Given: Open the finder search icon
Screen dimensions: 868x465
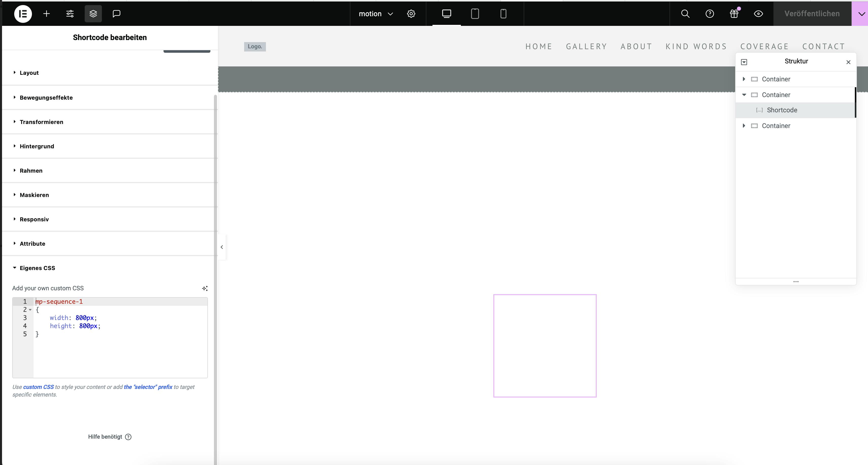Looking at the screenshot, I should [x=685, y=14].
